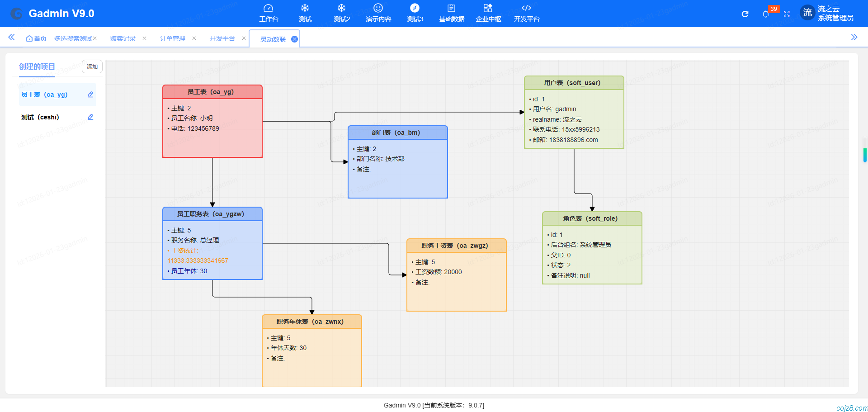868x412 pixels.
Task: Expand hidden tabs with right double chevron
Action: click(854, 38)
